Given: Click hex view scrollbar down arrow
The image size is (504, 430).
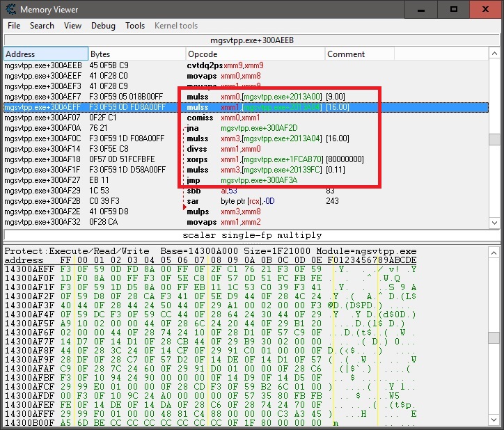Looking at the screenshot, I should [494, 420].
